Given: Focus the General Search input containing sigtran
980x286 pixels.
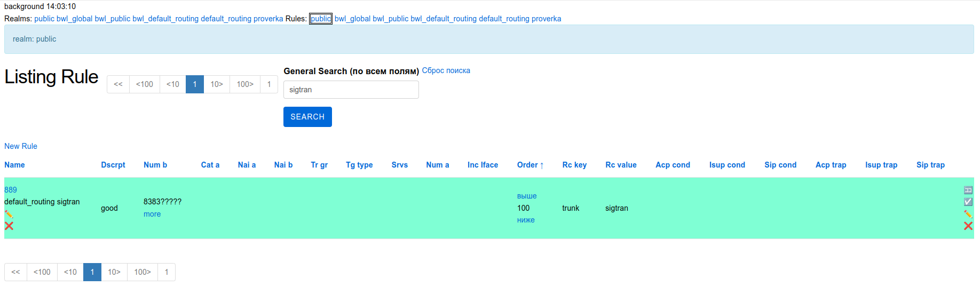Looking at the screenshot, I should click(351, 90).
